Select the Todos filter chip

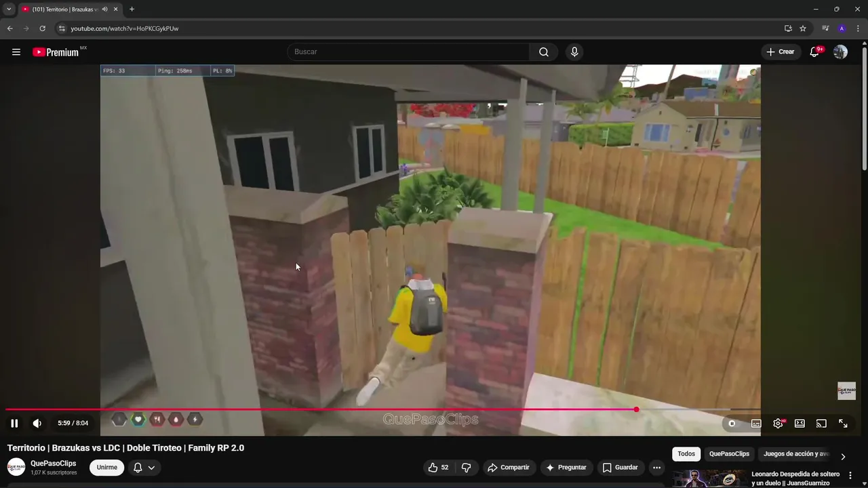[x=686, y=454]
